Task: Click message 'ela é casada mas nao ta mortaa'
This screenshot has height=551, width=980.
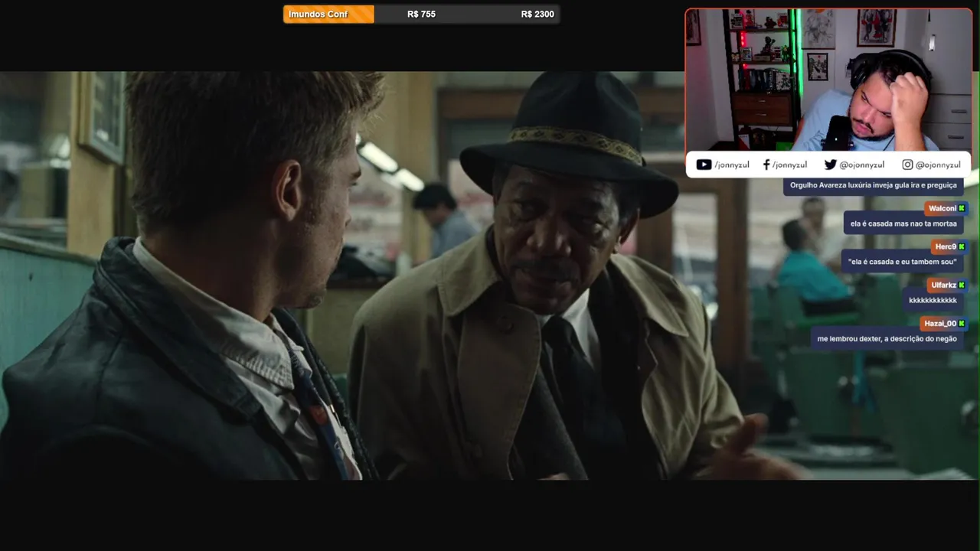Action: pyautogui.click(x=903, y=223)
